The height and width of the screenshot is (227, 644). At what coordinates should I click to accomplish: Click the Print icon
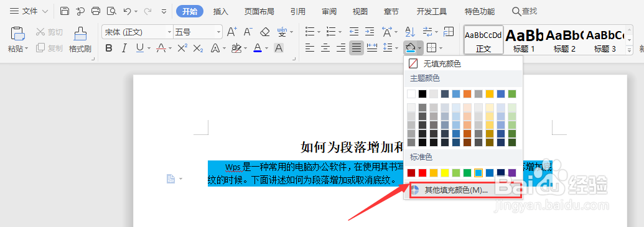pos(96,11)
